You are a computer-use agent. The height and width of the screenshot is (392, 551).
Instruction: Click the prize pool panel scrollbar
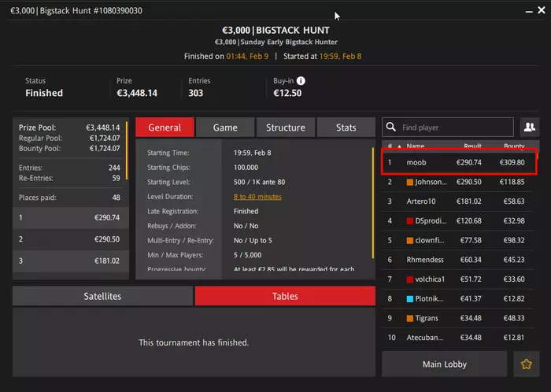click(x=127, y=150)
